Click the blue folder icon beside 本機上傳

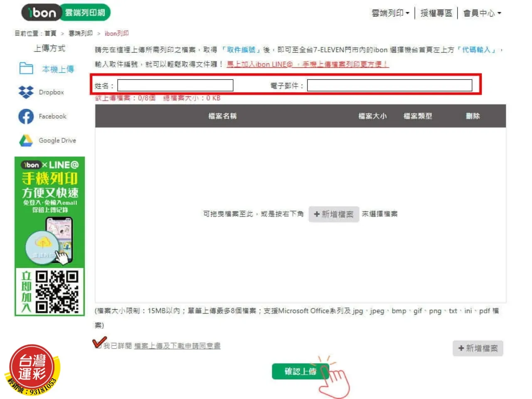click(26, 68)
